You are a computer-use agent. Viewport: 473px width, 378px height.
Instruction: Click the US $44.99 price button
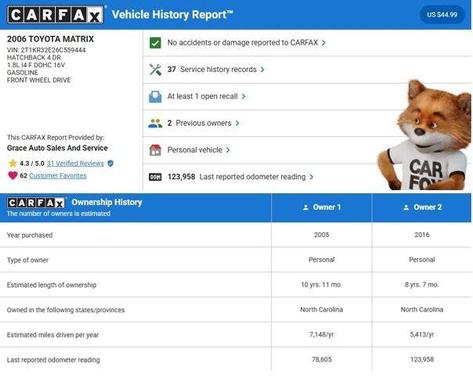pyautogui.click(x=442, y=15)
